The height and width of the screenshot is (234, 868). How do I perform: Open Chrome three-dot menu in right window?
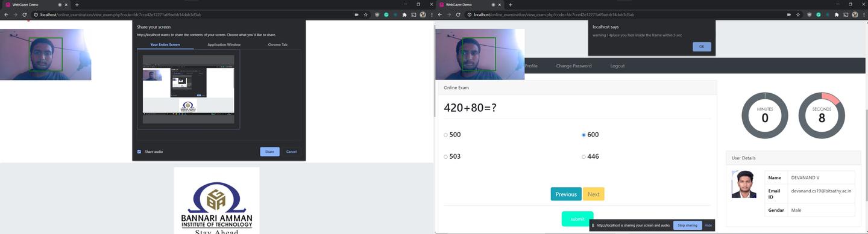[864, 14]
